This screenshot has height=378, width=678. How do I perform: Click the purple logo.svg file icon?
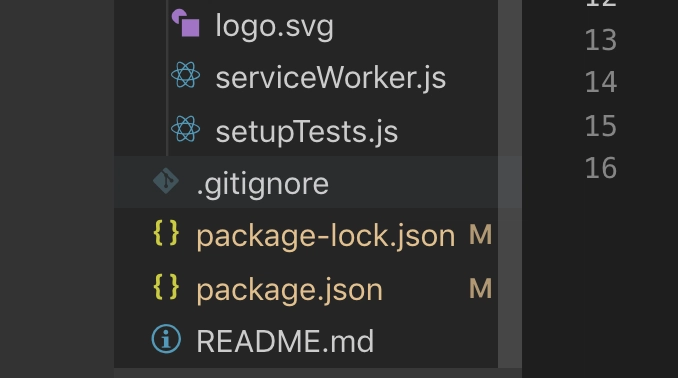click(185, 23)
